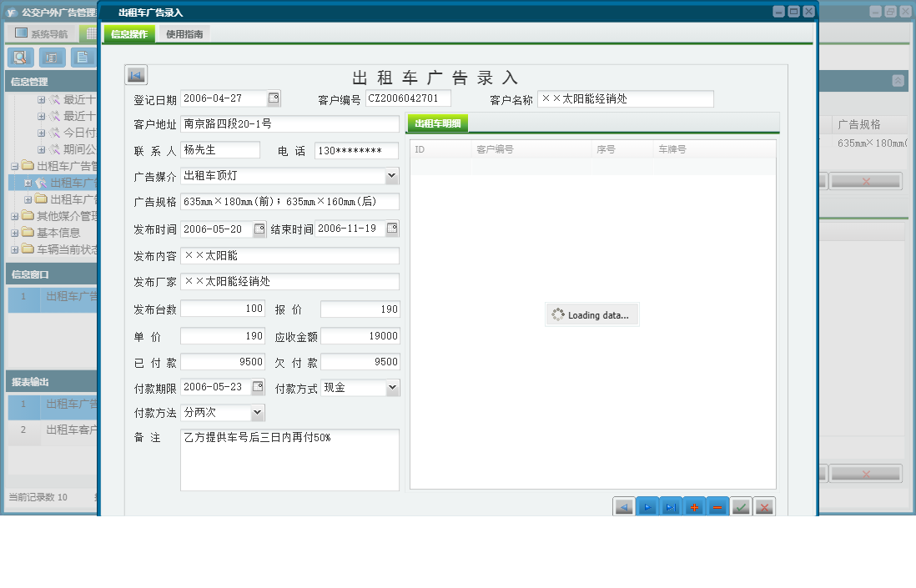
Task: Expand the 其他媒介管理 folder
Action: click(x=15, y=216)
